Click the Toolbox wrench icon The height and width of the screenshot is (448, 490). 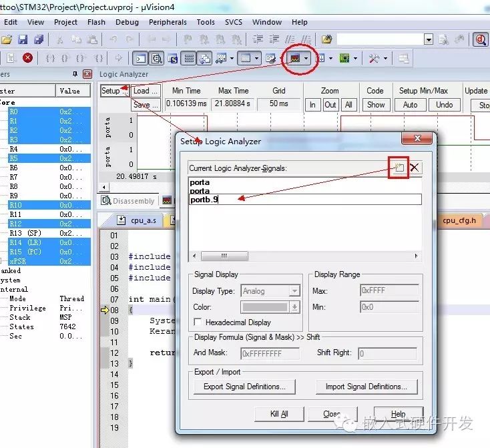[374, 58]
